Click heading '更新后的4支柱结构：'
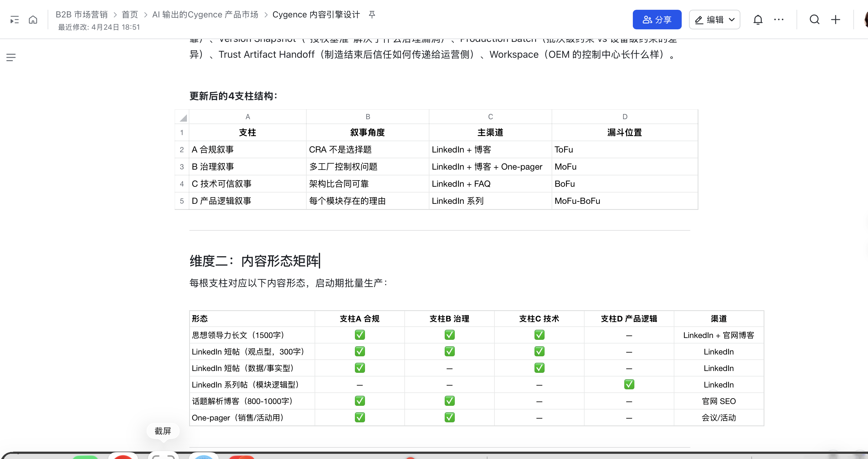 (x=234, y=96)
